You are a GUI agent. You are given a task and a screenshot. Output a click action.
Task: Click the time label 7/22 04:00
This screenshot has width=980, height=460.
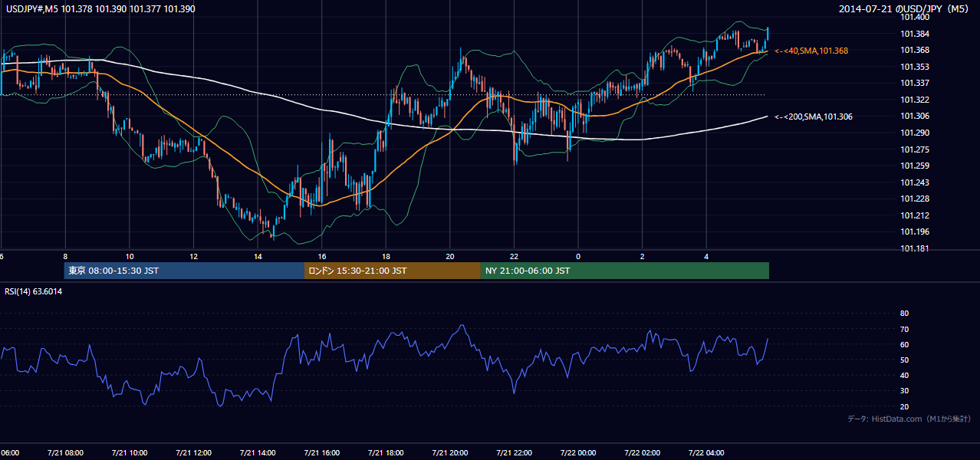click(705, 453)
